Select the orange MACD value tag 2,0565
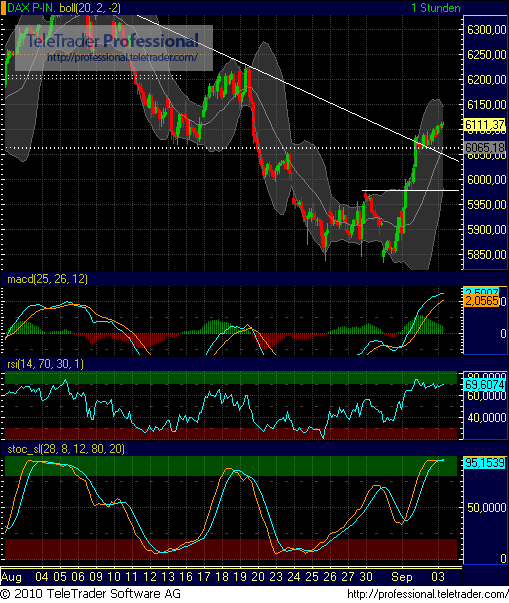The width and height of the screenshot is (509, 603). tap(482, 301)
